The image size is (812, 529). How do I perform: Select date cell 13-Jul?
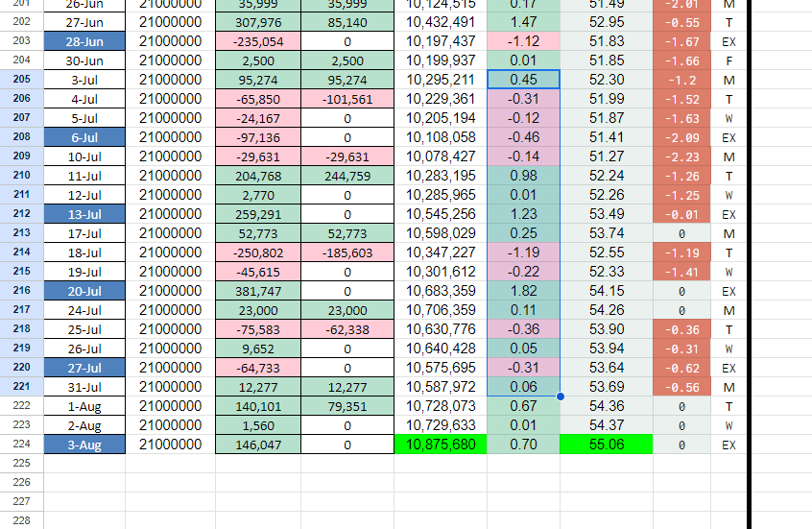coord(84,214)
